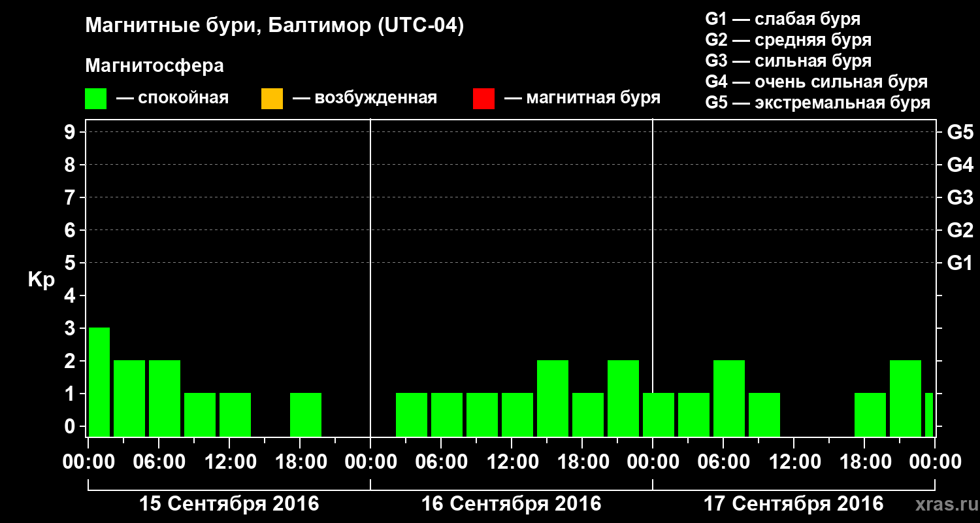Viewport: 980px width, 523px height.
Task: Click the 'G4' label on the right axis
Action: [960, 165]
